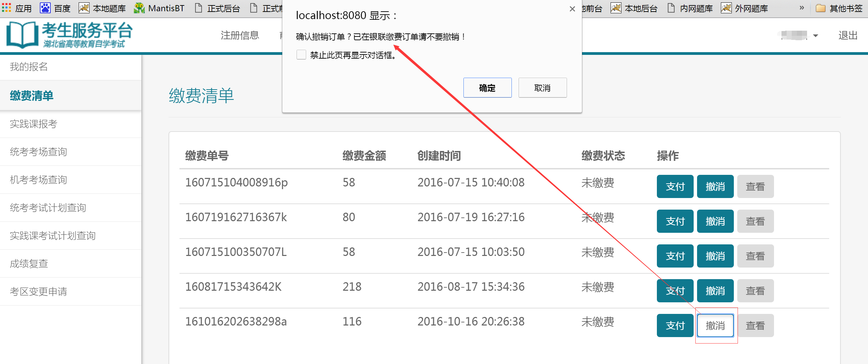The width and height of the screenshot is (868, 364).
Task: Open the 正式后台 bookmark
Action: click(x=223, y=8)
